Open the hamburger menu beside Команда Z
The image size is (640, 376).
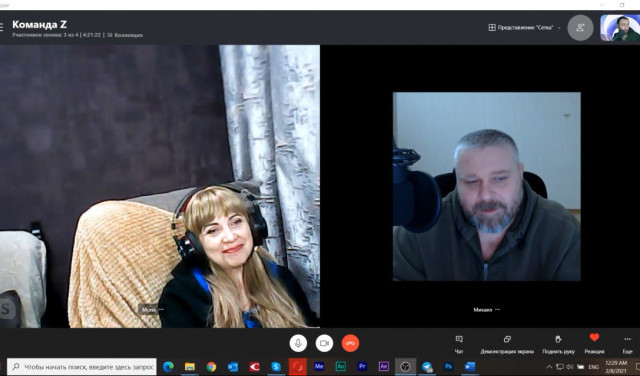2,27
